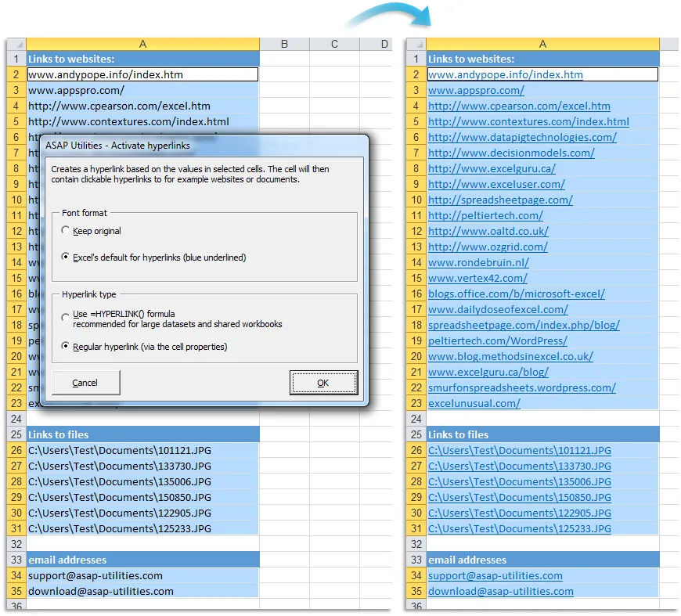Select row 24 header in left sheet

pos(16,419)
